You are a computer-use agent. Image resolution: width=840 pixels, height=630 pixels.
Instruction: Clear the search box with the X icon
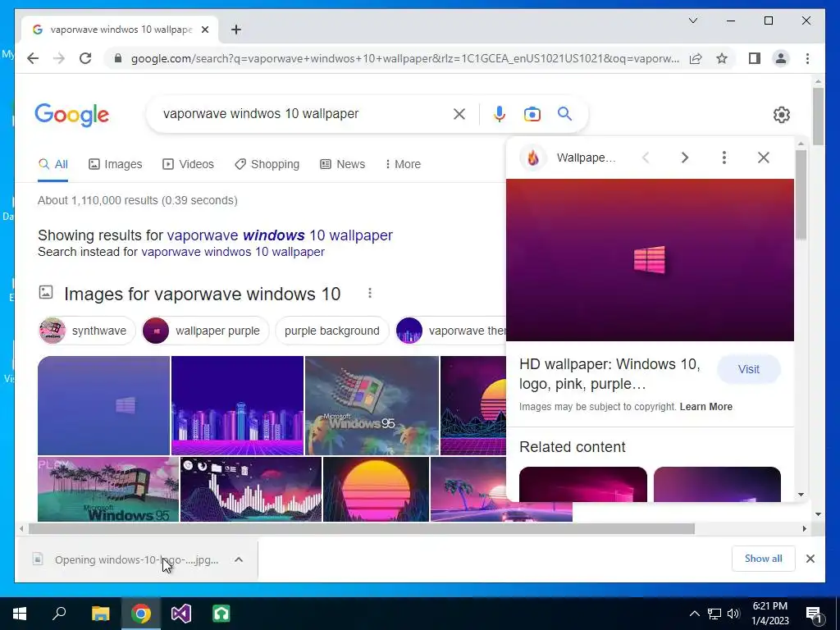tap(459, 113)
